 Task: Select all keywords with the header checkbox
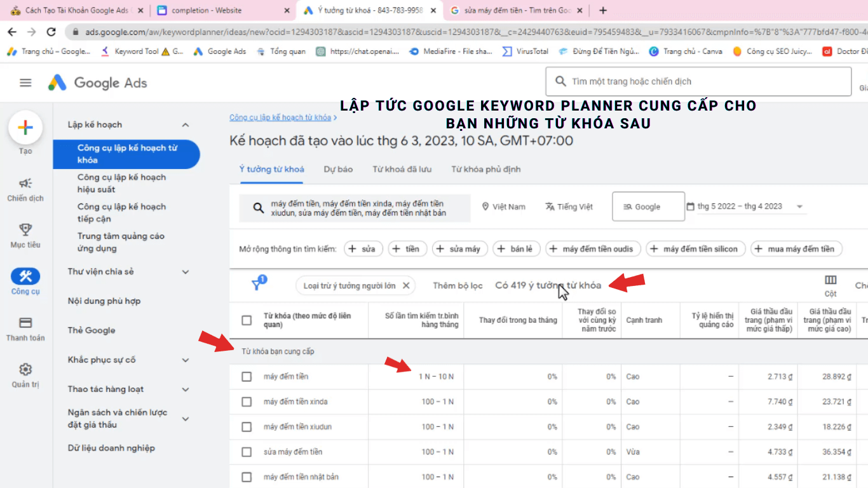coord(247,320)
